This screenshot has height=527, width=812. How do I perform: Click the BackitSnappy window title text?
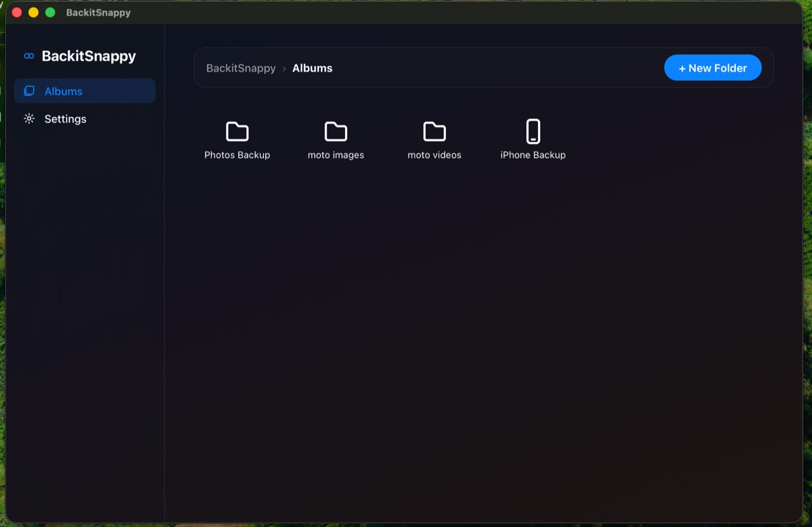click(98, 13)
